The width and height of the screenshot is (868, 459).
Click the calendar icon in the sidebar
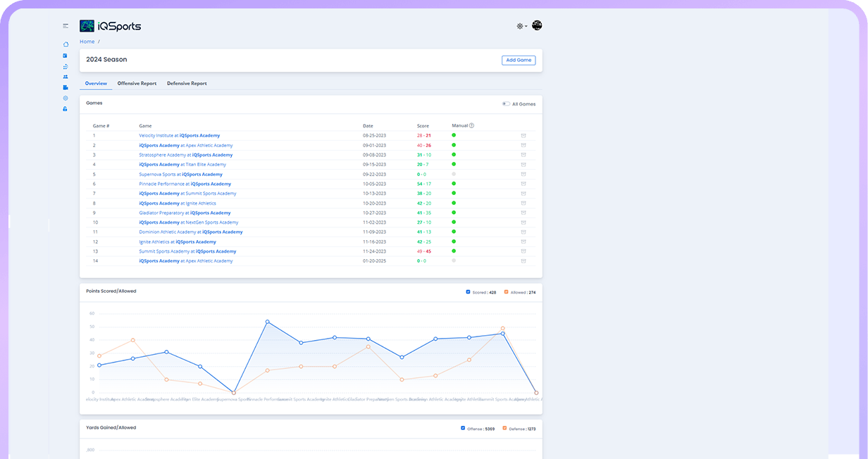[x=66, y=55]
